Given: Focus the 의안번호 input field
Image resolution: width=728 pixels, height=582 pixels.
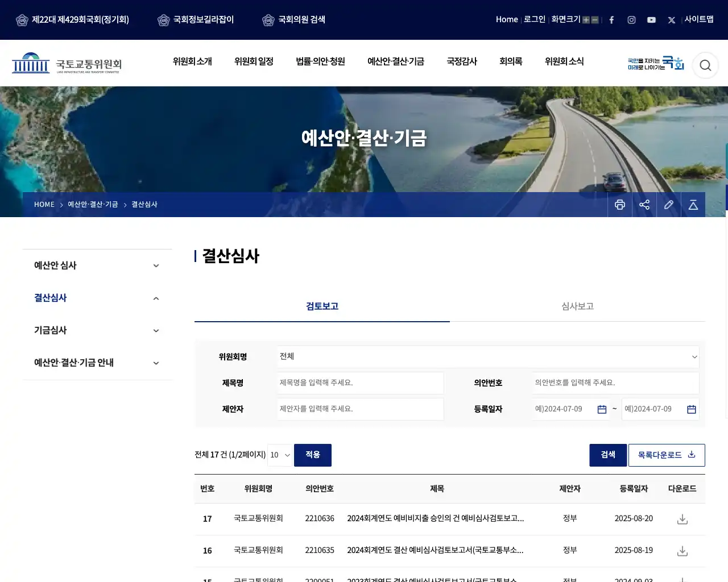Looking at the screenshot, I should click(616, 383).
